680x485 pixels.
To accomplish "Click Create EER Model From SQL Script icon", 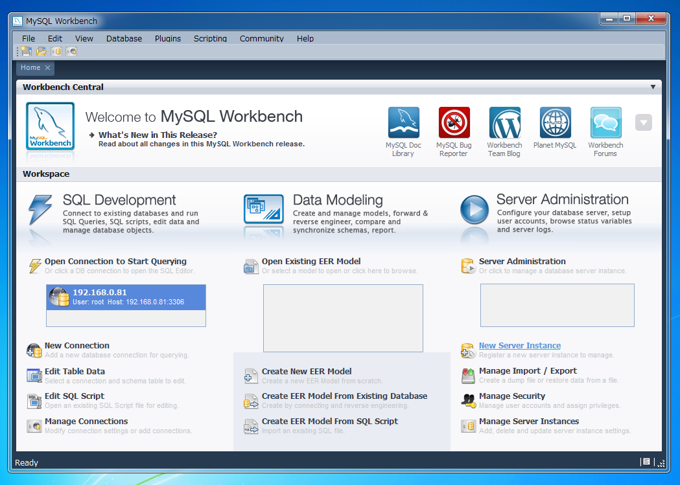I will tap(251, 426).
